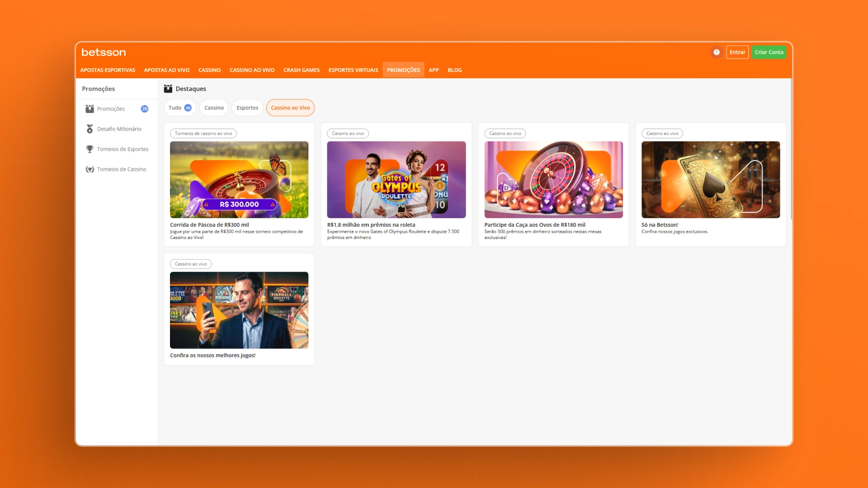868x488 pixels.
Task: Click the 'Serão 500 prêmios em dinheiro' description
Action: pyautogui.click(x=542, y=235)
